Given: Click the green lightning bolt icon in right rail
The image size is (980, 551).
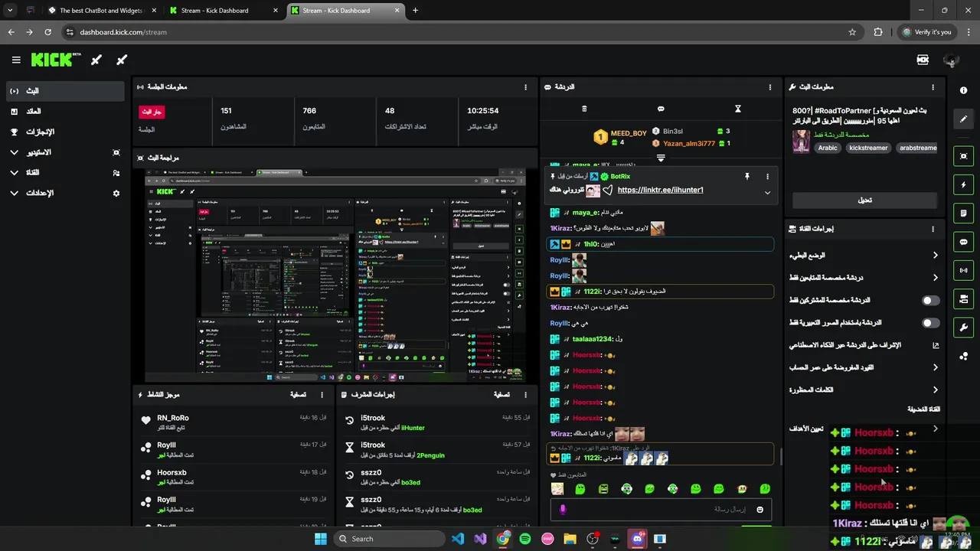Looking at the screenshot, I should pyautogui.click(x=963, y=184).
